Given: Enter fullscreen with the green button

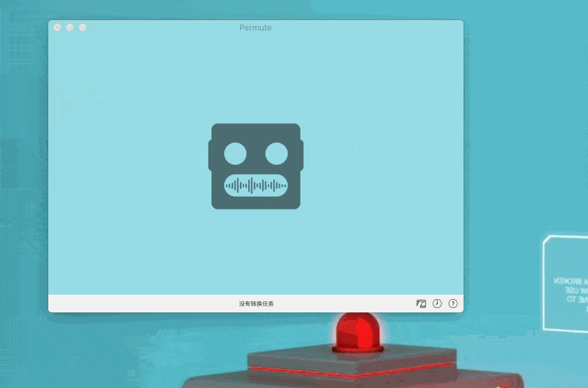Looking at the screenshot, I should point(82,27).
